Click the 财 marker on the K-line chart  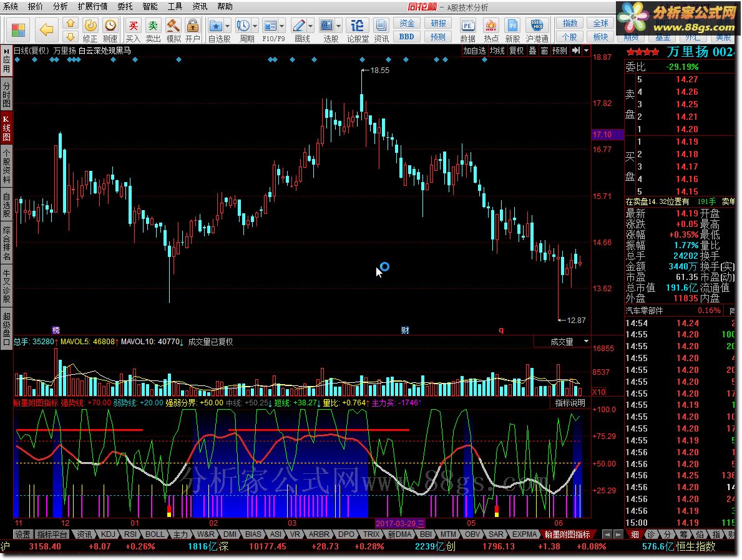click(x=405, y=330)
